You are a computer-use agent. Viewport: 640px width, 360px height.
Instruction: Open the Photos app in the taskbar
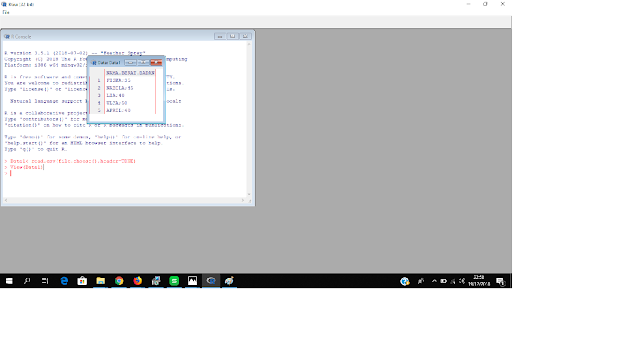(x=192, y=281)
